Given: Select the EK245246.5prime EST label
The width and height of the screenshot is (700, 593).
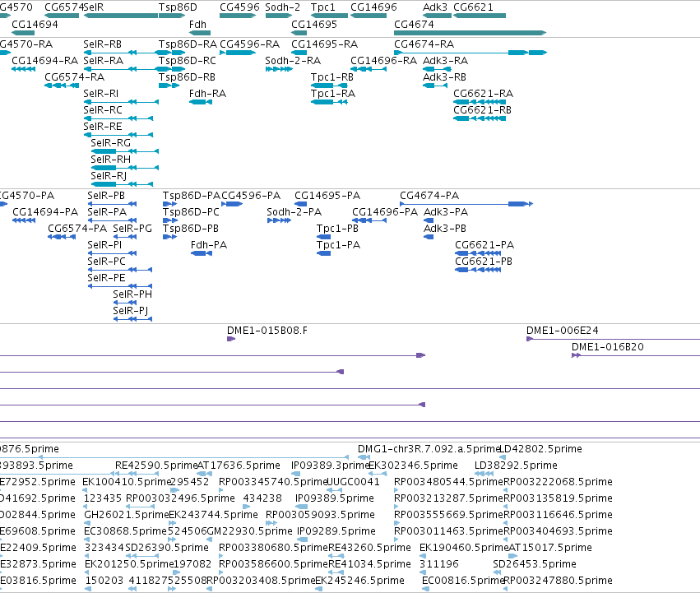Looking at the screenshot, I should tap(359, 581).
